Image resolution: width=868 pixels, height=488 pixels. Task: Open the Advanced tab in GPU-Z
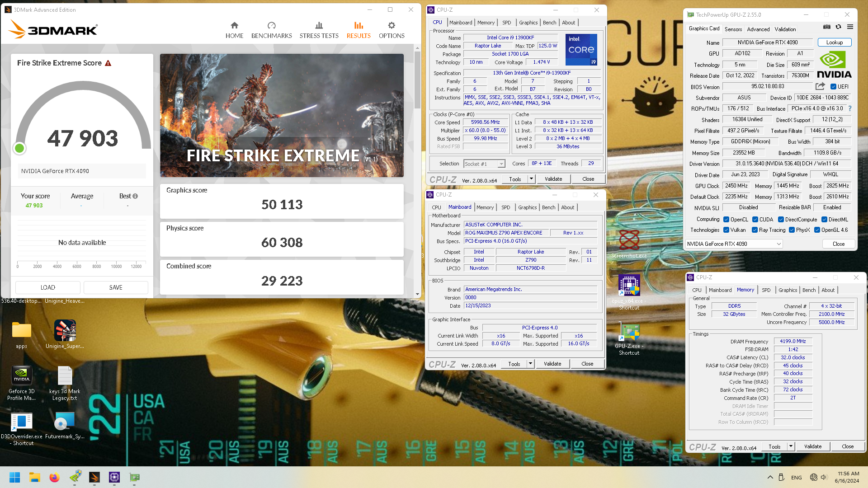click(x=758, y=29)
